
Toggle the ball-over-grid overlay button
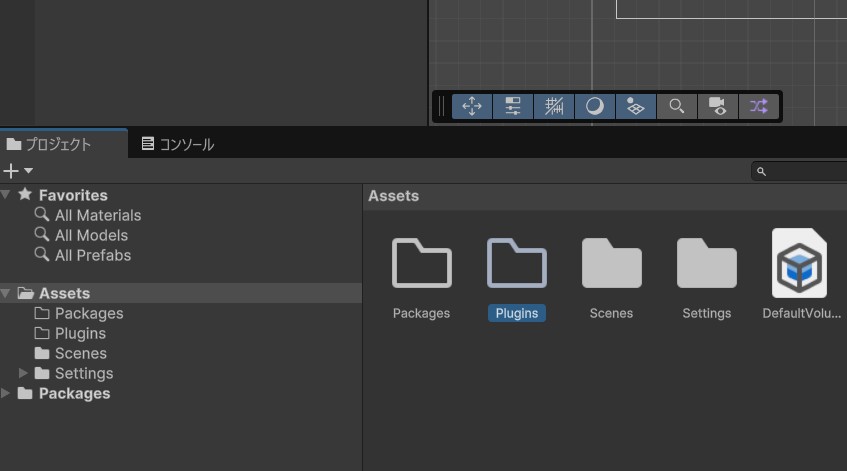[636, 106]
